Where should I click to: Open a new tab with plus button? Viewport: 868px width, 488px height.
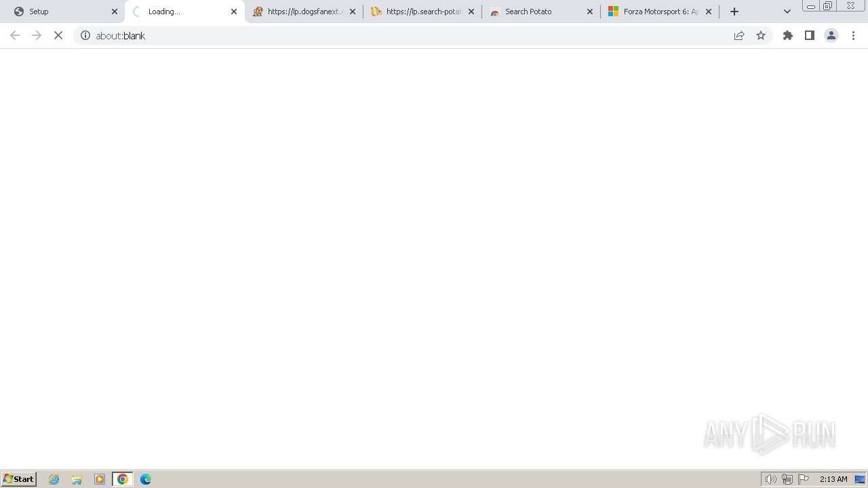(x=734, y=12)
